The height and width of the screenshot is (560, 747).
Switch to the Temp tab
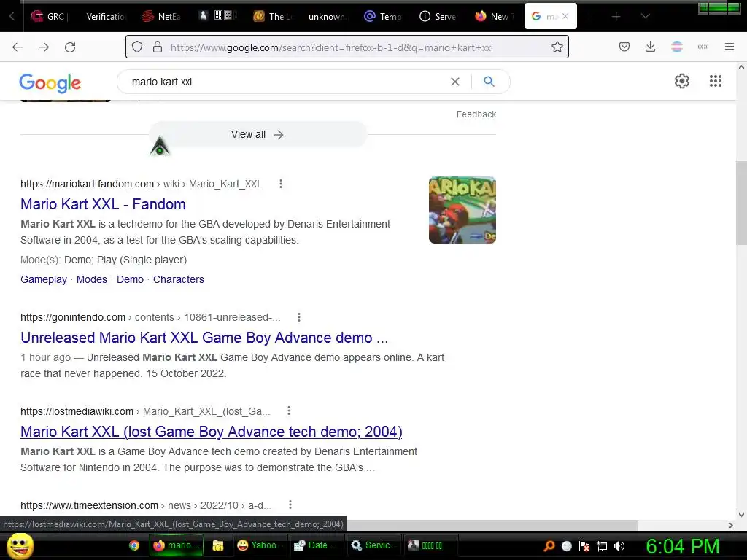[384, 16]
